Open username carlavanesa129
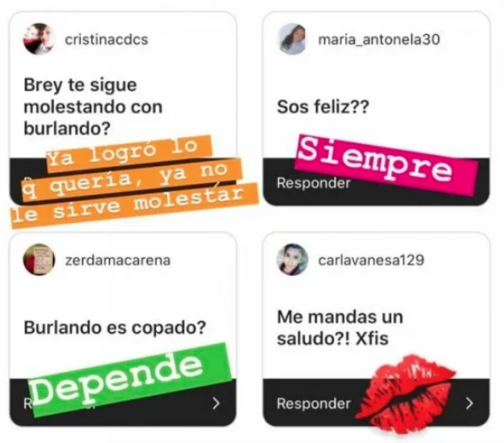The width and height of the screenshot is (504, 443). (371, 260)
